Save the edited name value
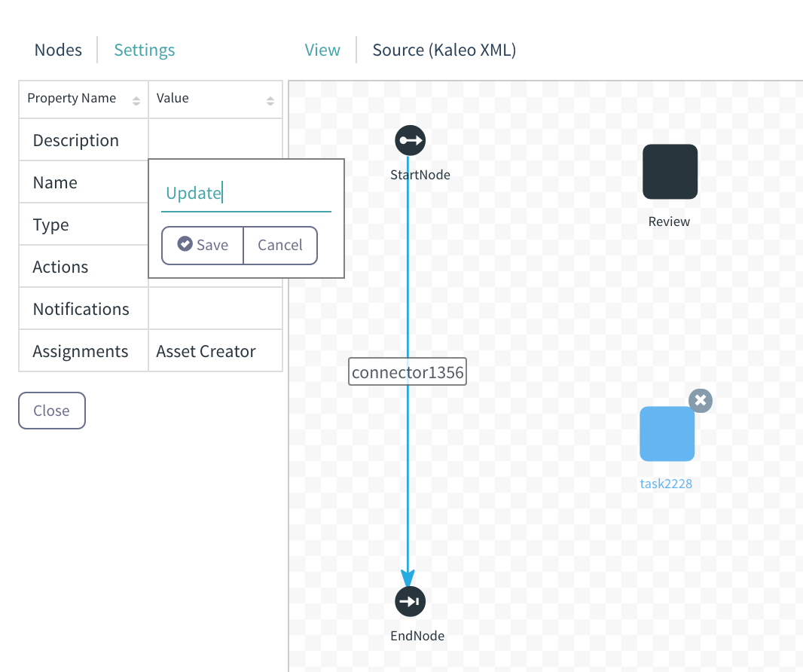This screenshot has height=672, width=803. 203,246
